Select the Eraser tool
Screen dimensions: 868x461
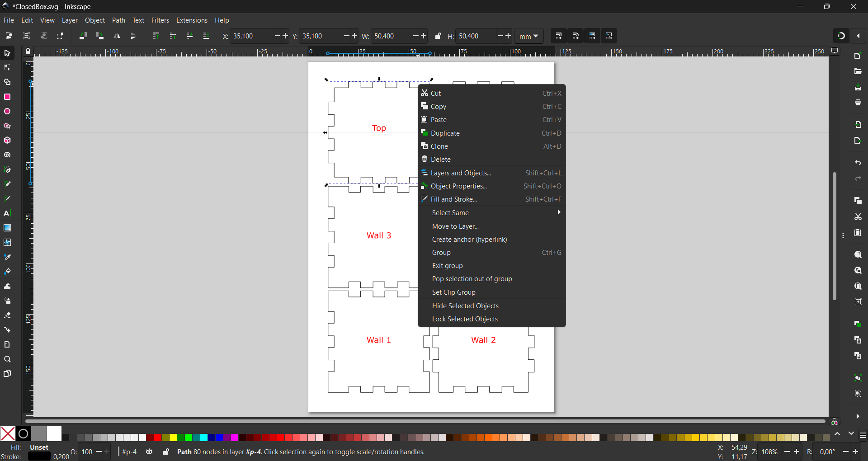click(x=7, y=315)
